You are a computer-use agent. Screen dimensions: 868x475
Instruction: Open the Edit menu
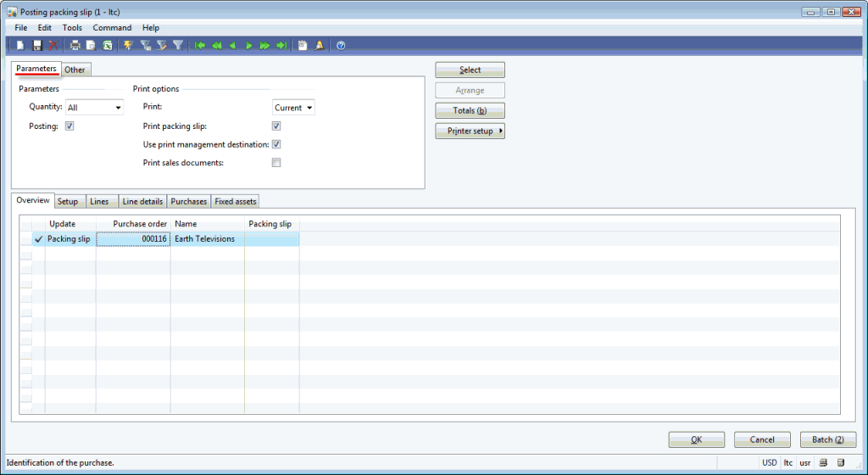point(44,28)
